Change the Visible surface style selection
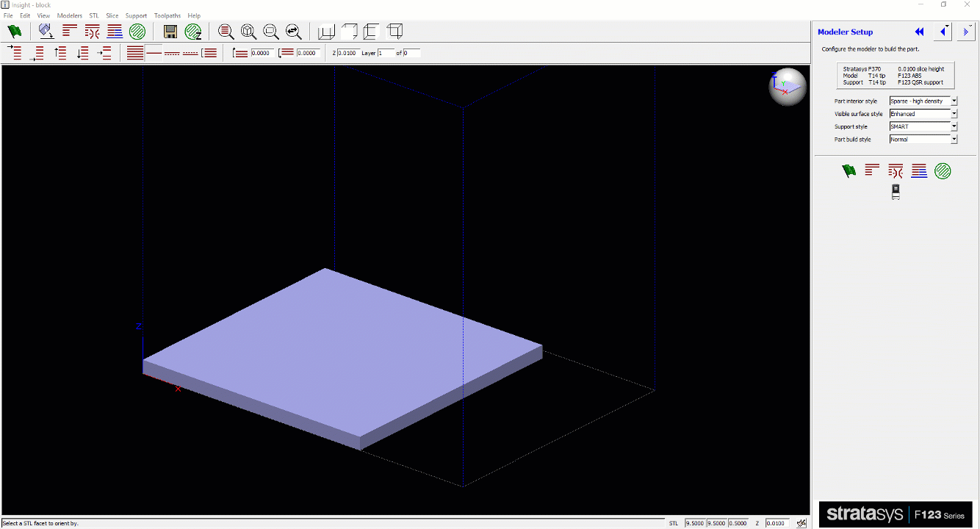Screen dimensions: 980x529 (x=954, y=114)
